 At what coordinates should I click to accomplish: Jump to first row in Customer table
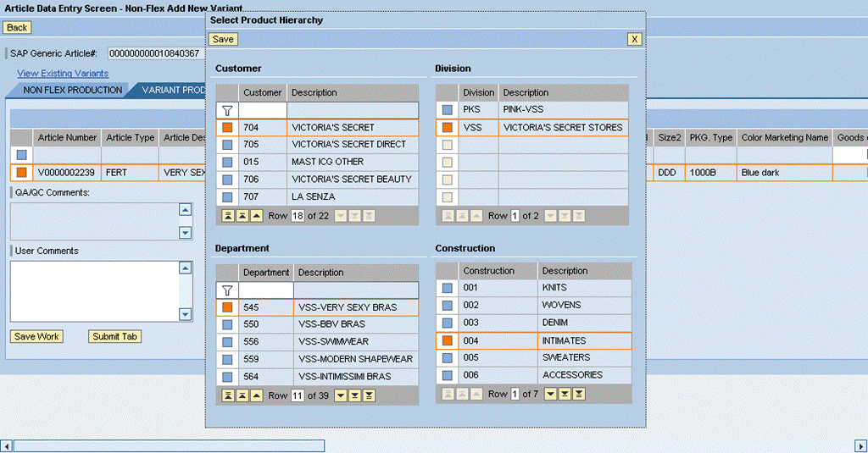click(228, 216)
